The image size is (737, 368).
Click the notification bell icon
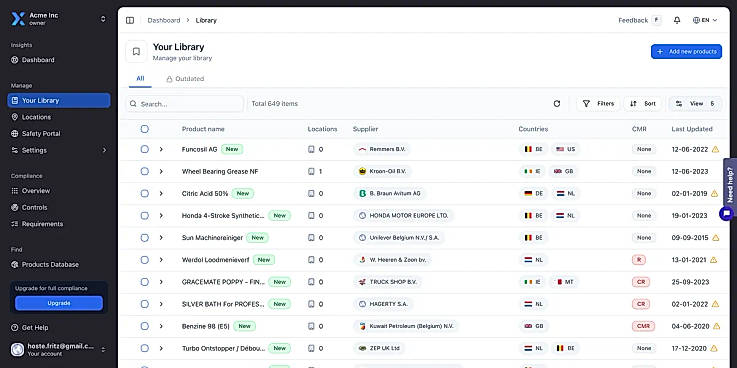[x=677, y=20]
